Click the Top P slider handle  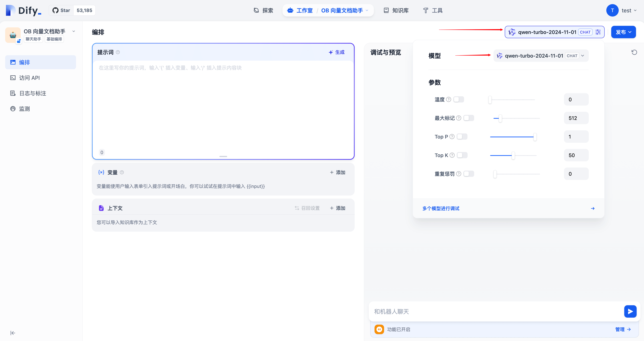(535, 137)
